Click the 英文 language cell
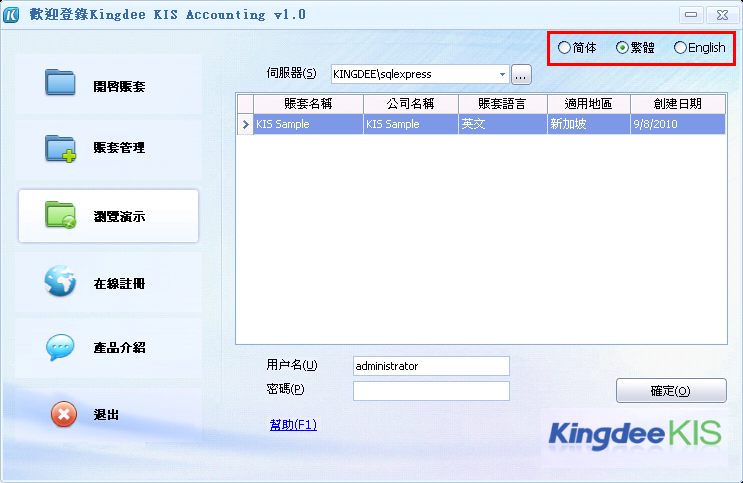This screenshot has height=483, width=743. pos(503,124)
